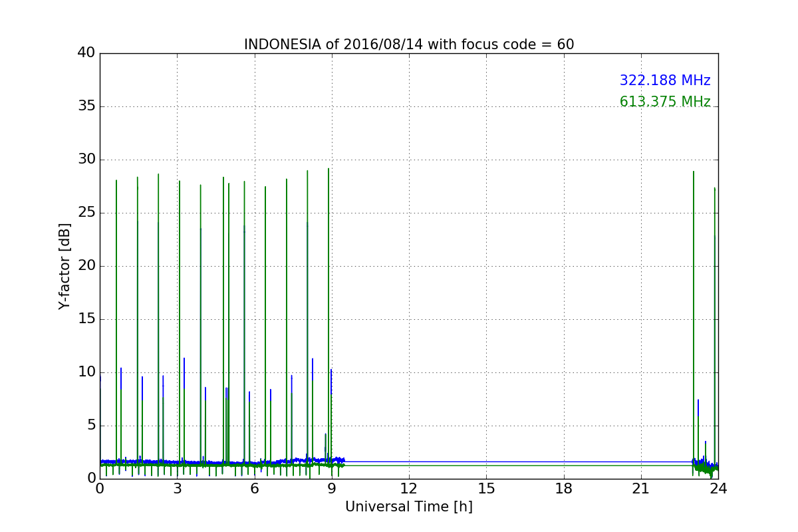
Task: Click the y-axis tick label 25
Action: [86, 213]
